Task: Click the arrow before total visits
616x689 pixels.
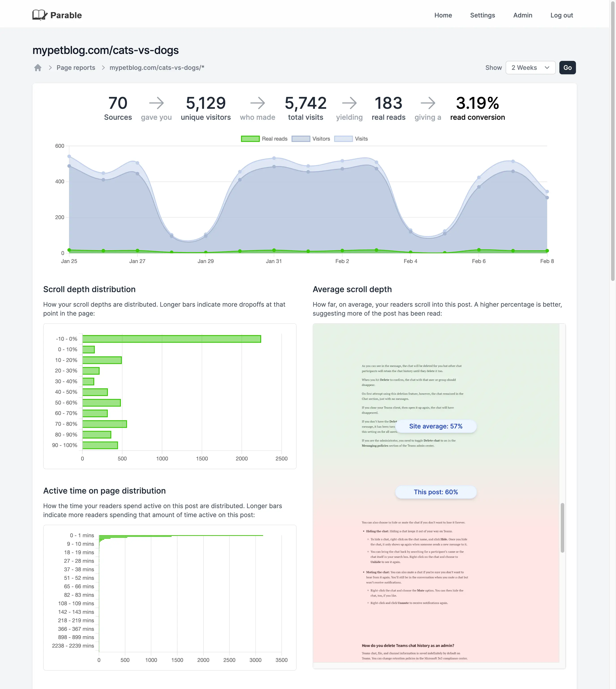Action: tap(258, 103)
